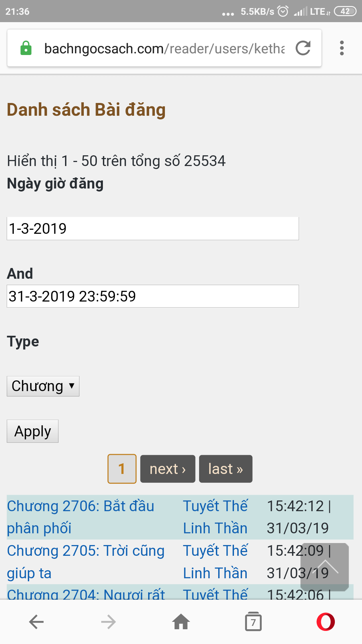This screenshot has width=362, height=644.
Task: Go to the next results page
Action: [x=168, y=469]
